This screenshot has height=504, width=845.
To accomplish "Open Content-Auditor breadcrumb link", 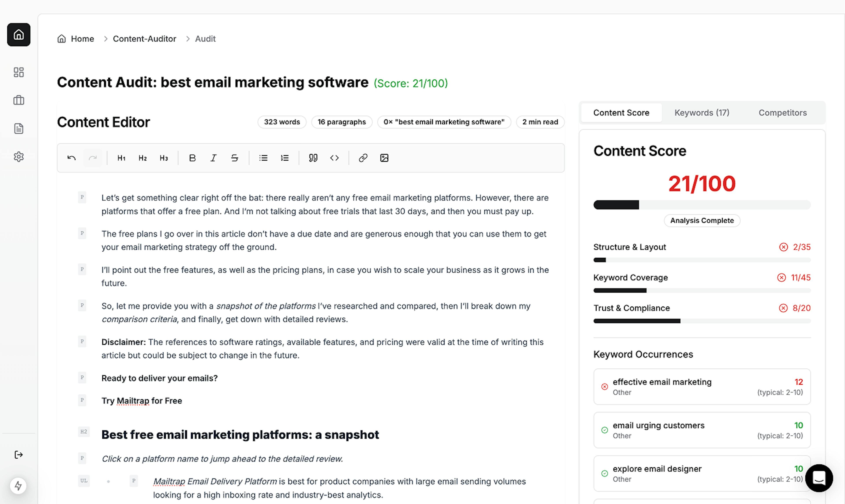I will [145, 39].
